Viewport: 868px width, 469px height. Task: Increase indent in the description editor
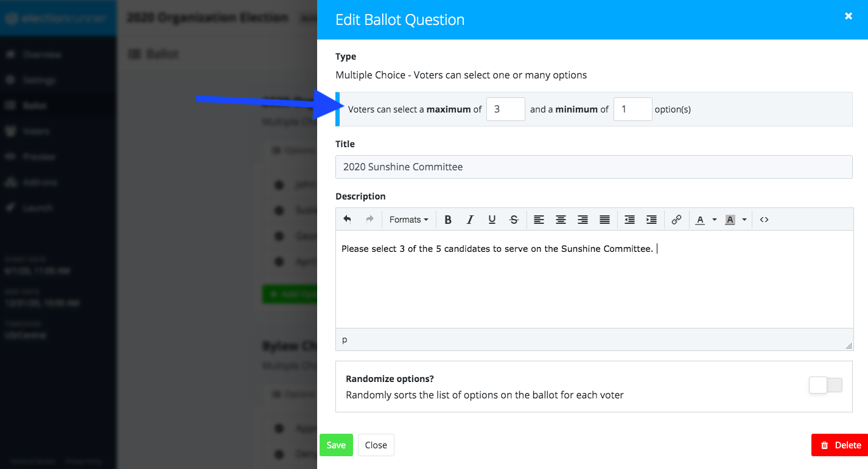pyautogui.click(x=651, y=220)
